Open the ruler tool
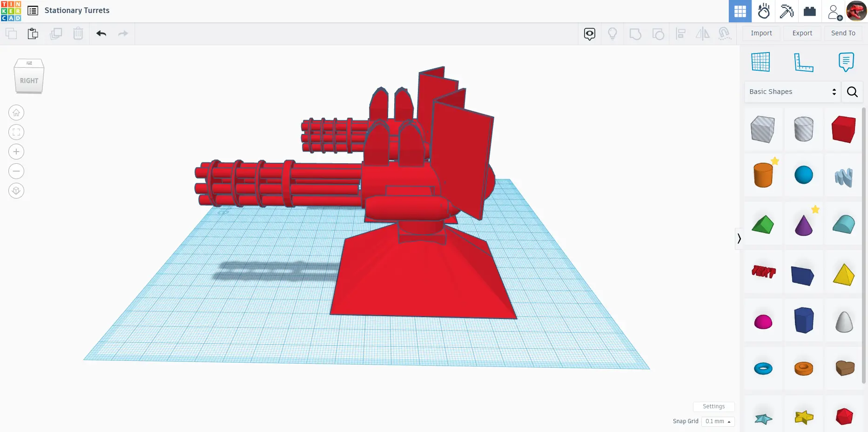Viewport: 868px width, 432px height. click(803, 62)
